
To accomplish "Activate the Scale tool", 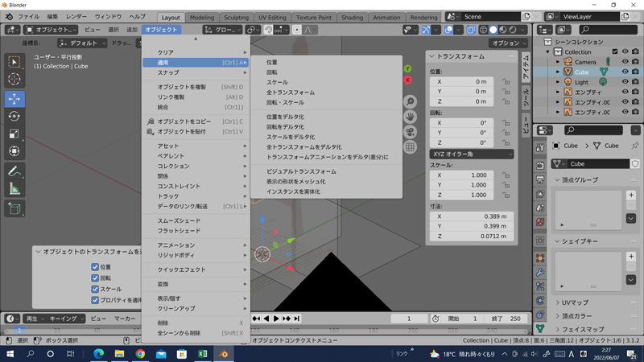I will pyautogui.click(x=14, y=134).
